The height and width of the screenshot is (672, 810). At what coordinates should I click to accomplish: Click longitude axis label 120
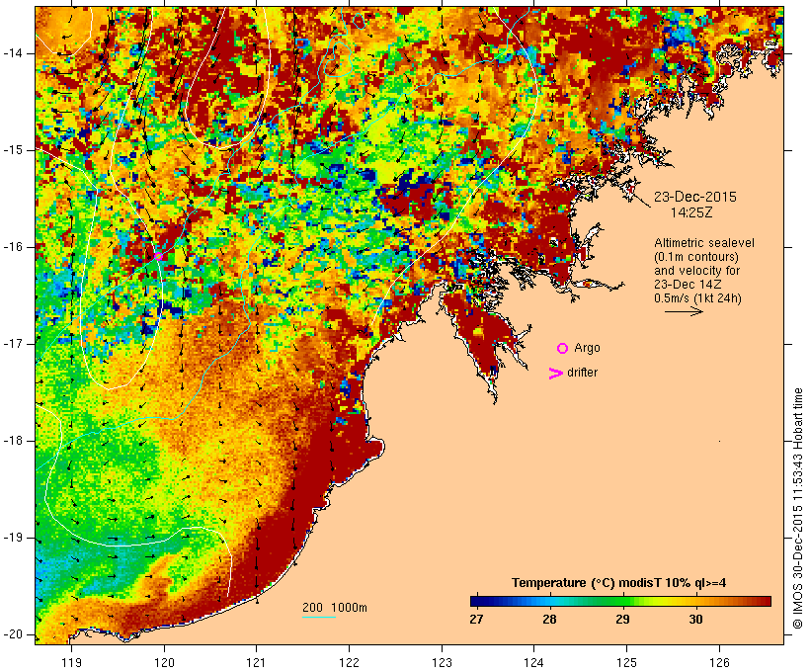(164, 662)
